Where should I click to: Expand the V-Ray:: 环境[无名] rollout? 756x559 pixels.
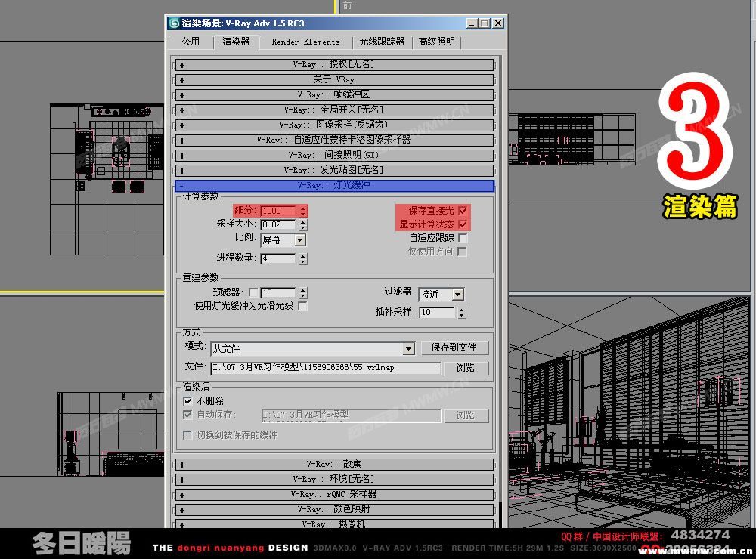tap(334, 480)
